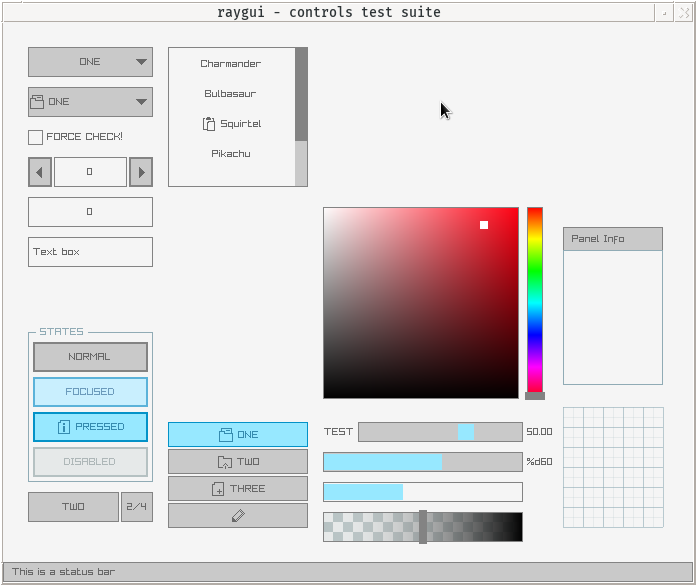This screenshot has width=696, height=585.
Task: Click the right arrow of the spinner
Action: click(141, 172)
